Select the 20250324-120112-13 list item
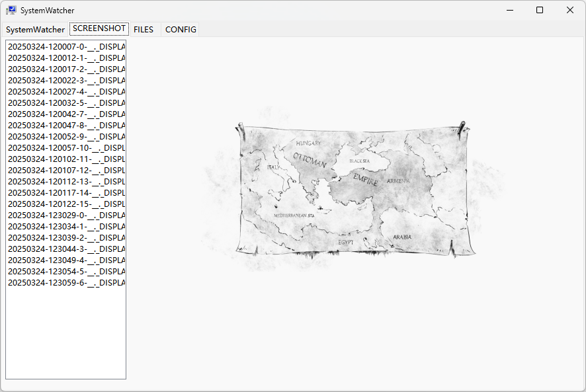Screen dimensions: 586x392 click(66, 182)
